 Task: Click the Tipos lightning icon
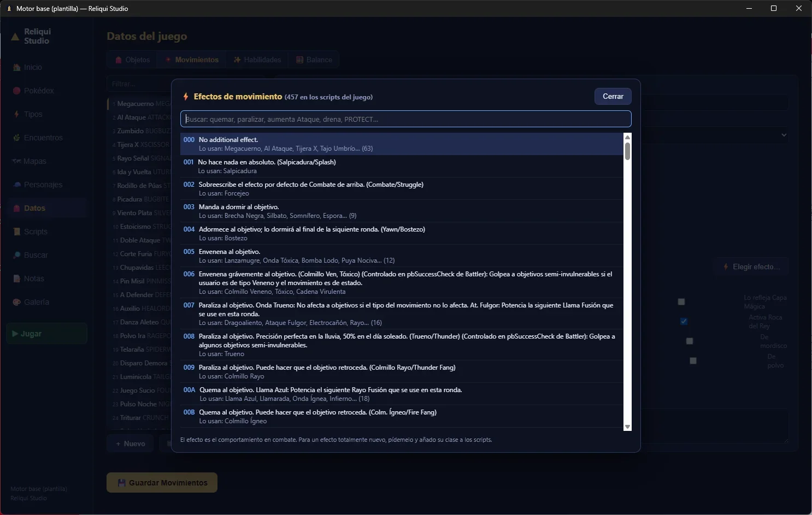pyautogui.click(x=16, y=114)
